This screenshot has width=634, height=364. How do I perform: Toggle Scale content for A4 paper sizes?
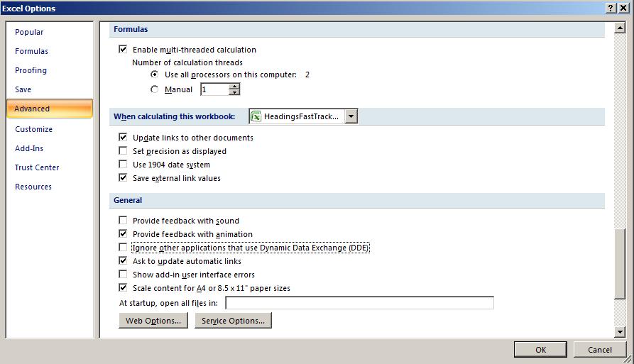123,288
